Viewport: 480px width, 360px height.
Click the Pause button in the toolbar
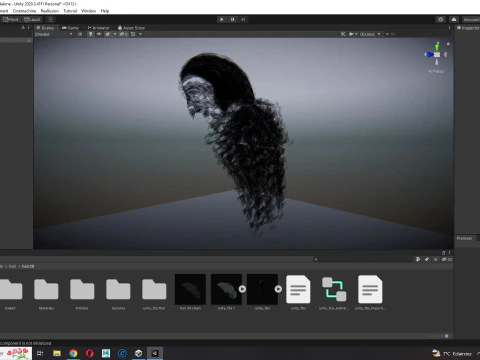tap(232, 19)
